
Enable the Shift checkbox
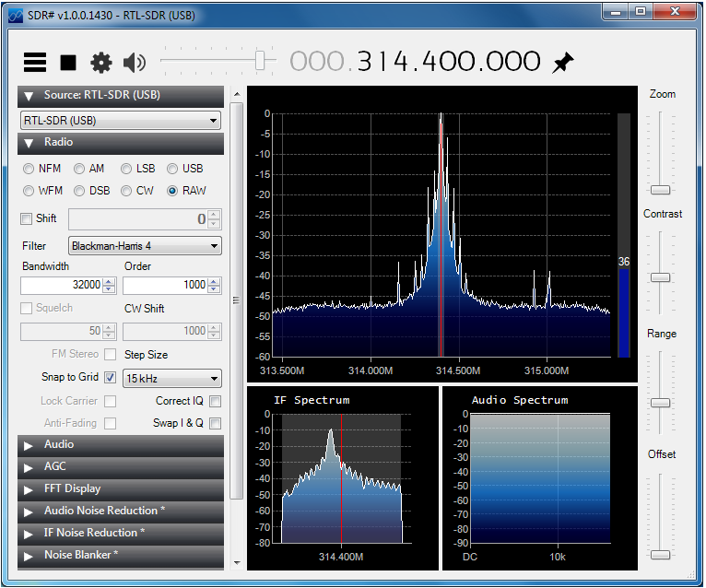point(26,218)
